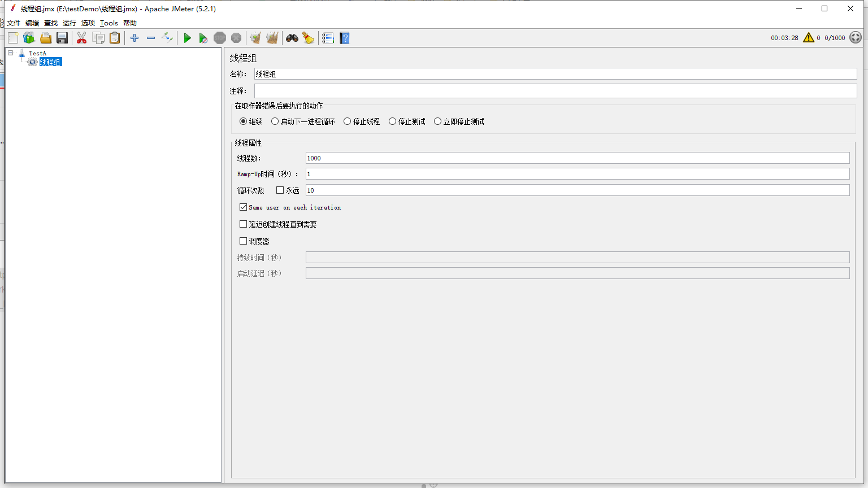Open the 编辑 menu
Image resolution: width=868 pixels, height=488 pixels.
point(32,23)
